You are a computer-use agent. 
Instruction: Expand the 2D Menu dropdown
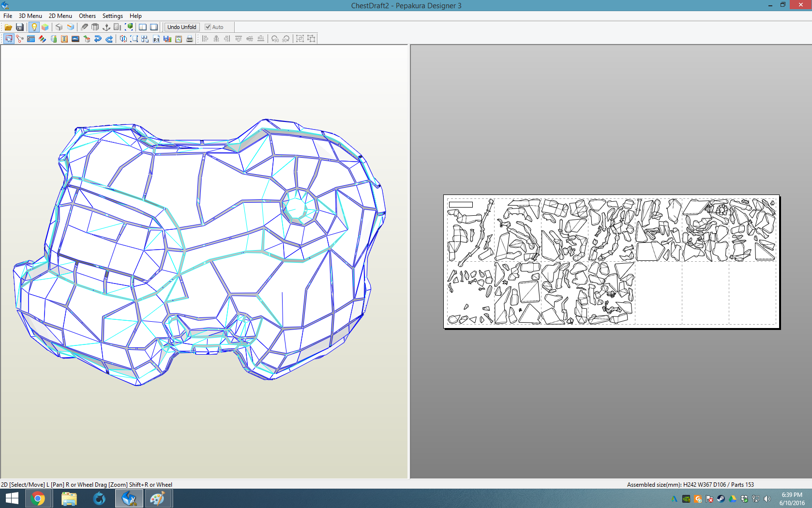pyautogui.click(x=60, y=16)
